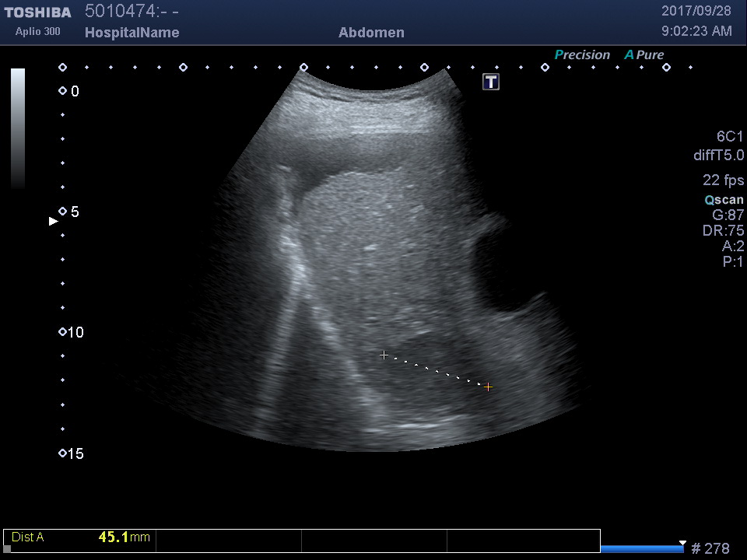This screenshot has height=560, width=747.
Task: Click the 0 cm depth scale marker
Action: point(63,91)
